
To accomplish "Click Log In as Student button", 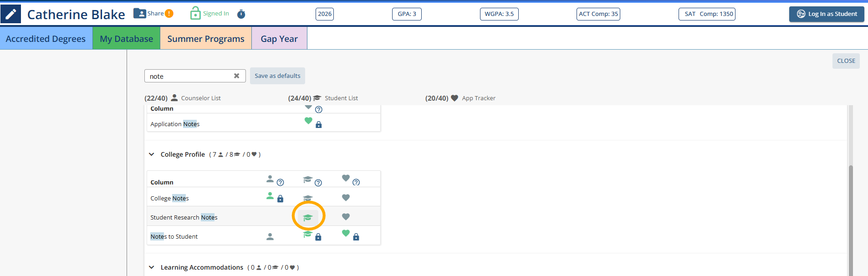I will click(827, 14).
